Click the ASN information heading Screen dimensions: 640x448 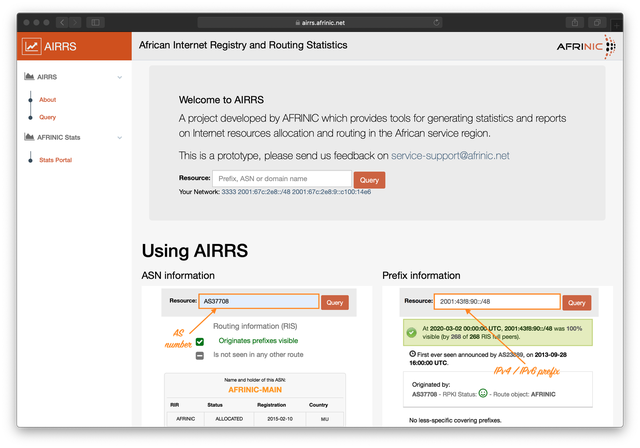click(178, 275)
